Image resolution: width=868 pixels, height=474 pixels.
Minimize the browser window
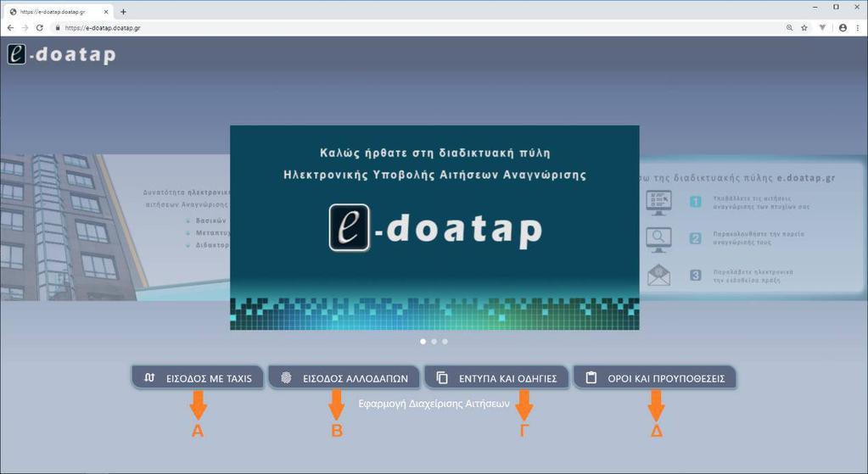tap(815, 7)
